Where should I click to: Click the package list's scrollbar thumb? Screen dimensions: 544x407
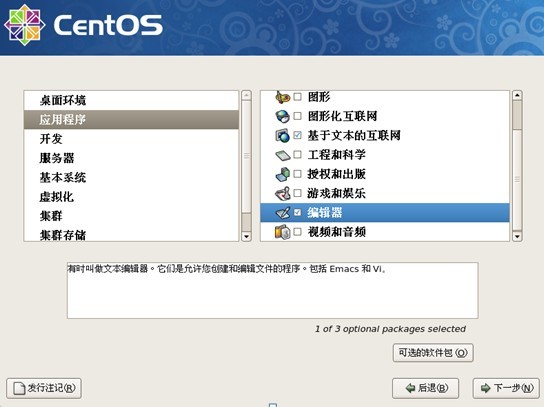click(517, 115)
